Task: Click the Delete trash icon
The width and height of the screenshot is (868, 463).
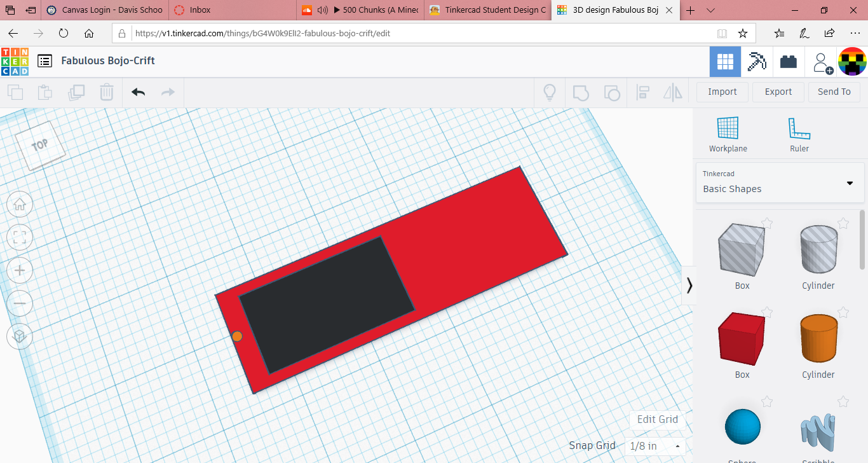Action: pos(107,92)
